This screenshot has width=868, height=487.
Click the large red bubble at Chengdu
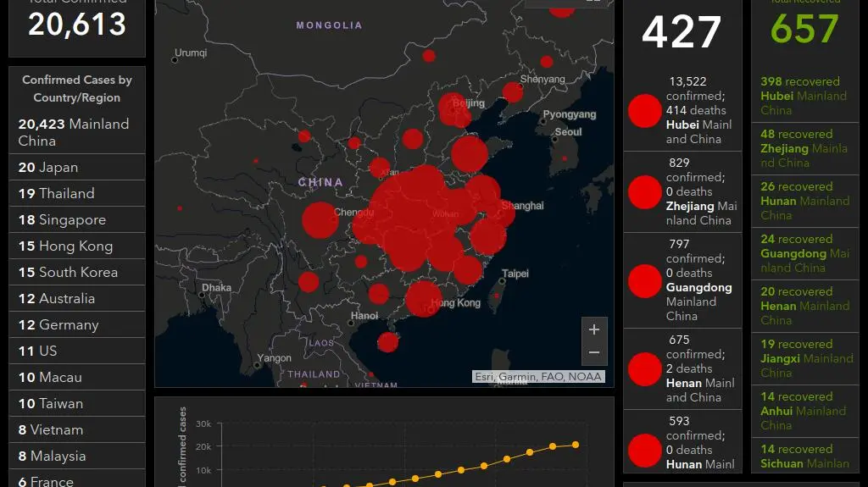tap(320, 220)
